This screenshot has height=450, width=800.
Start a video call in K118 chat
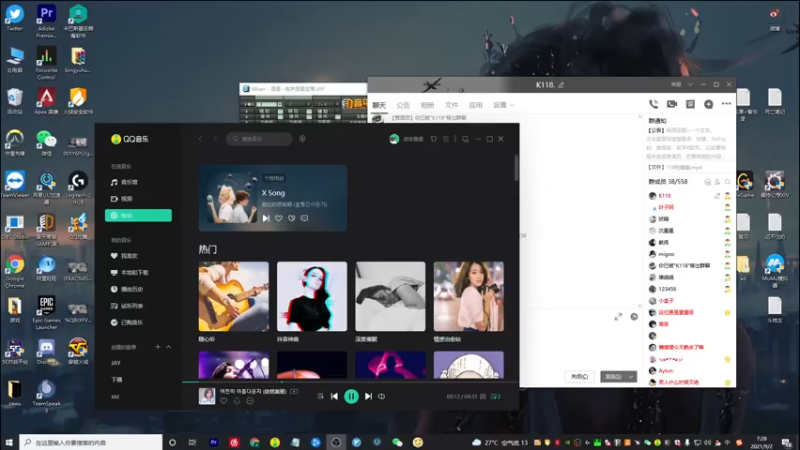point(672,104)
